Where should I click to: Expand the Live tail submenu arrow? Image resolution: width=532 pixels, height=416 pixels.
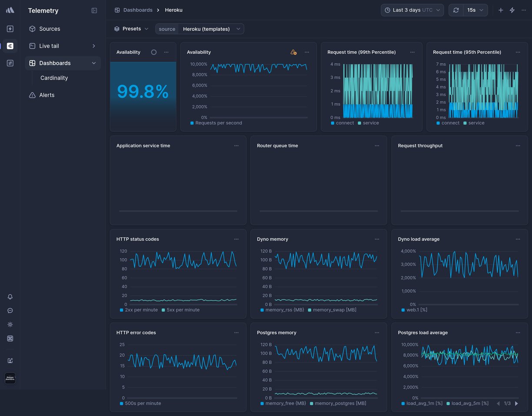(x=94, y=46)
